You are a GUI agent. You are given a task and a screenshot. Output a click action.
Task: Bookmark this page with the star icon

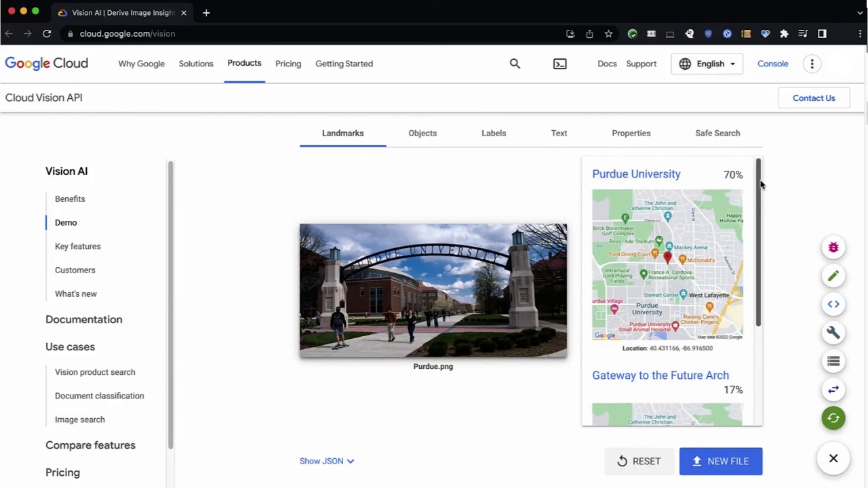click(608, 34)
